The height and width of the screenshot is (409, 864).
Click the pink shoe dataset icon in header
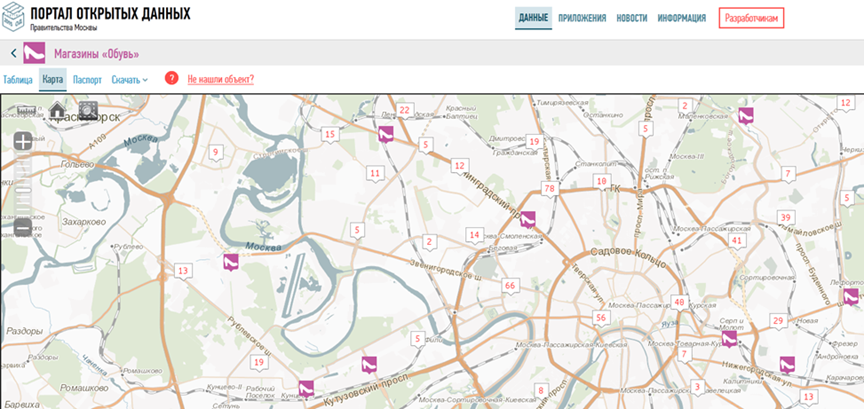pos(34,54)
